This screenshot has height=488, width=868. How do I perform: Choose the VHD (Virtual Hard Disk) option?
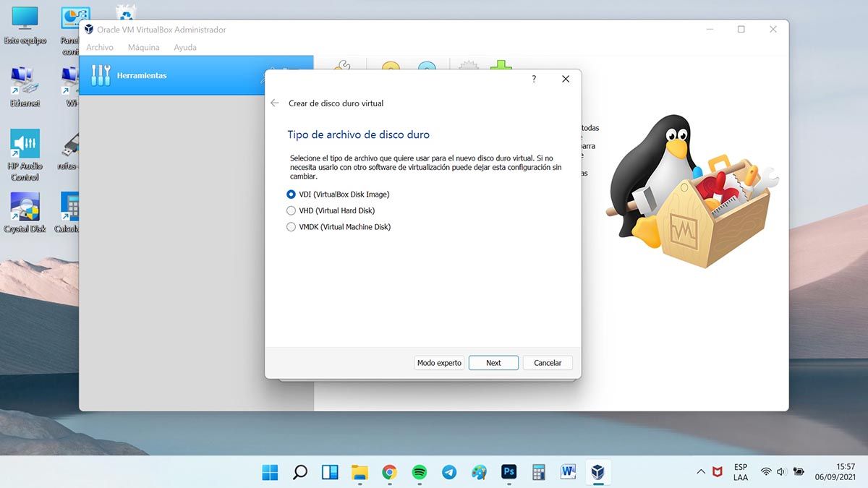[292, 211]
